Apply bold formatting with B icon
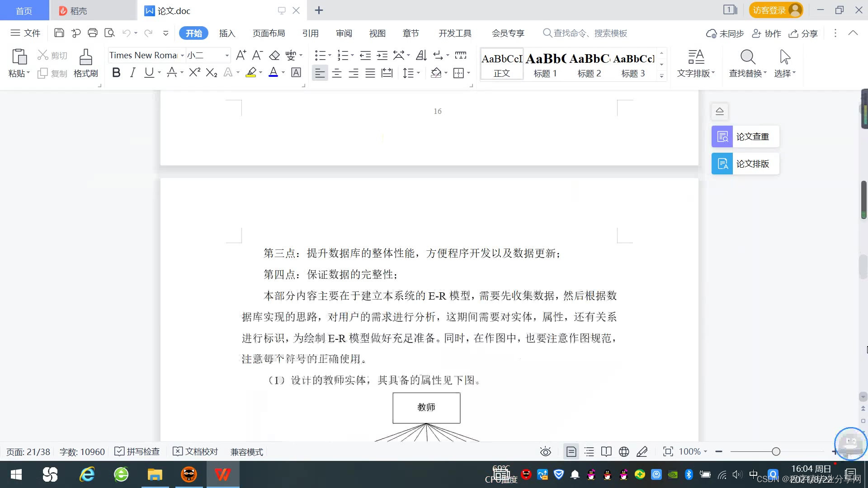 116,73
